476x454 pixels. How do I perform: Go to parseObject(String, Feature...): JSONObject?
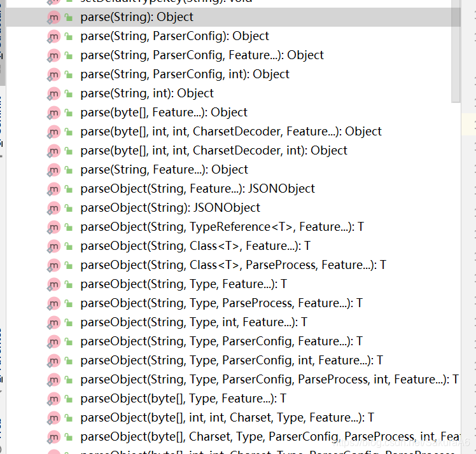198,189
